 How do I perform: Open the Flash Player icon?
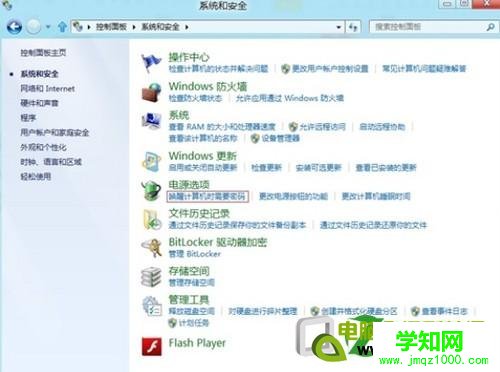[x=152, y=346]
